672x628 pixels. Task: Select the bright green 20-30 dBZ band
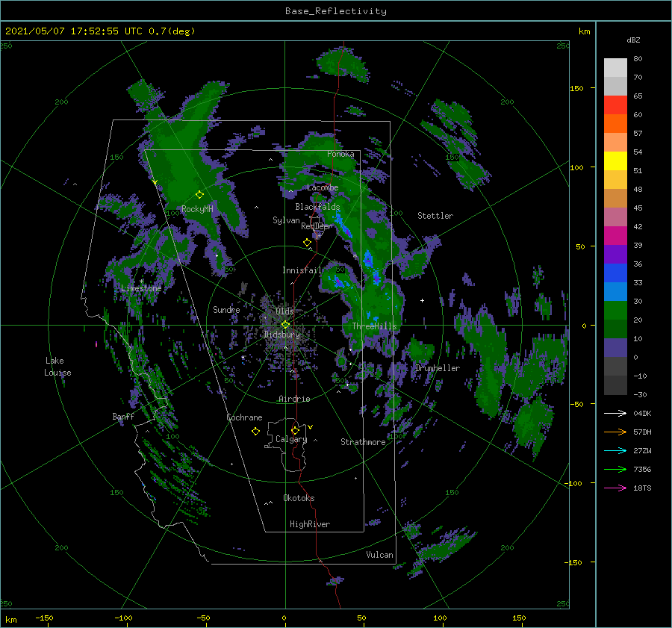[x=615, y=310]
